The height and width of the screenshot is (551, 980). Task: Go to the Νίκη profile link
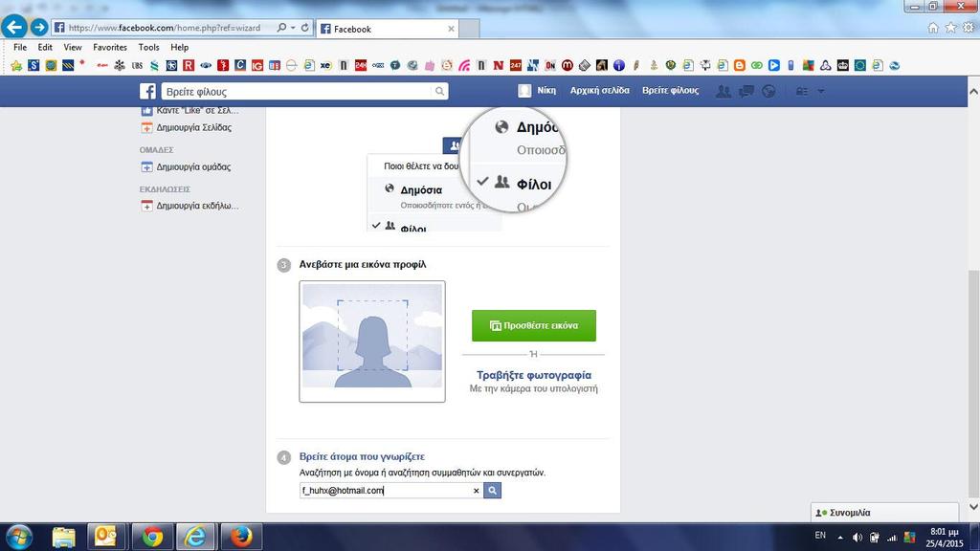click(546, 91)
